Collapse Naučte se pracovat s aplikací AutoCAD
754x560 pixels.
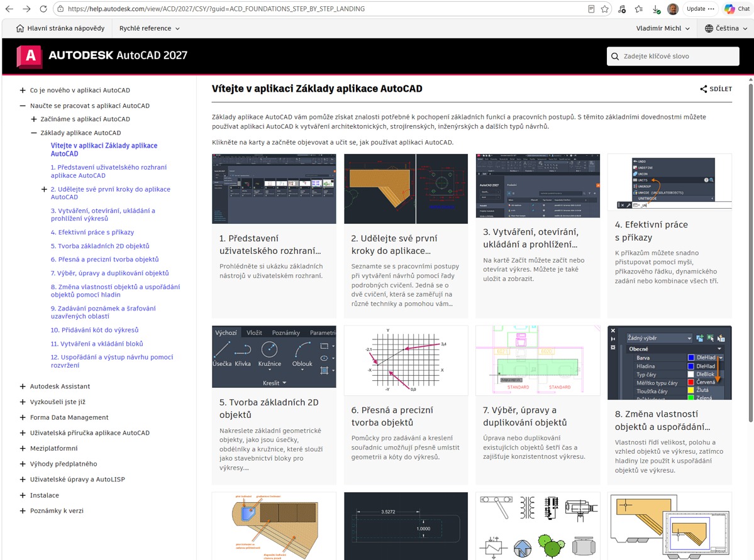tap(23, 106)
